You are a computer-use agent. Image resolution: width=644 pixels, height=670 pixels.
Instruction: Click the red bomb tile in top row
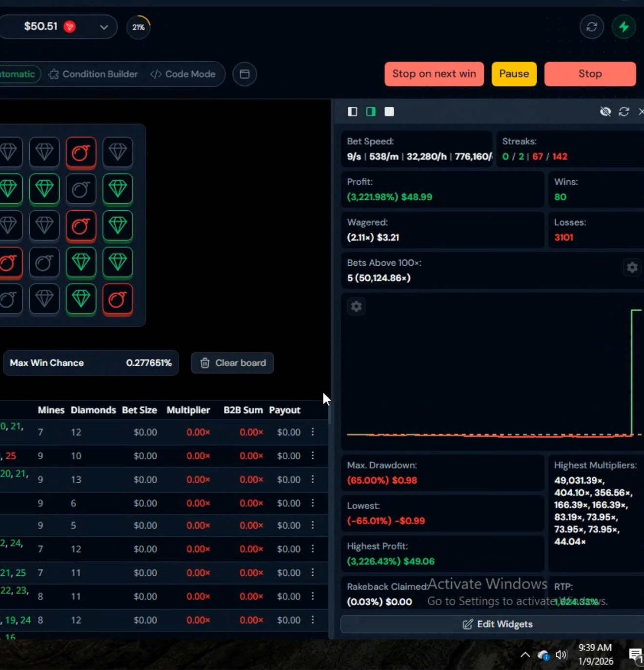[81, 153]
